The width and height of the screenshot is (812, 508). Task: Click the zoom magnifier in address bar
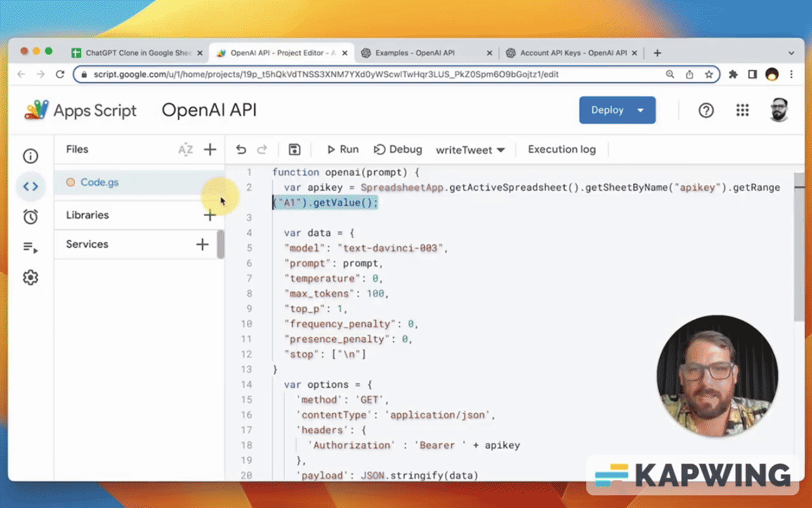coord(670,74)
